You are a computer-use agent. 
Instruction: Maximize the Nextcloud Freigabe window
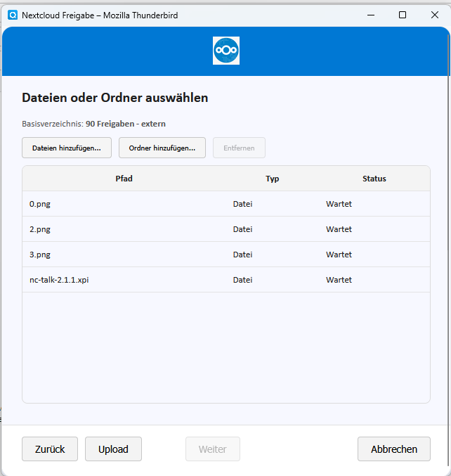coord(403,15)
